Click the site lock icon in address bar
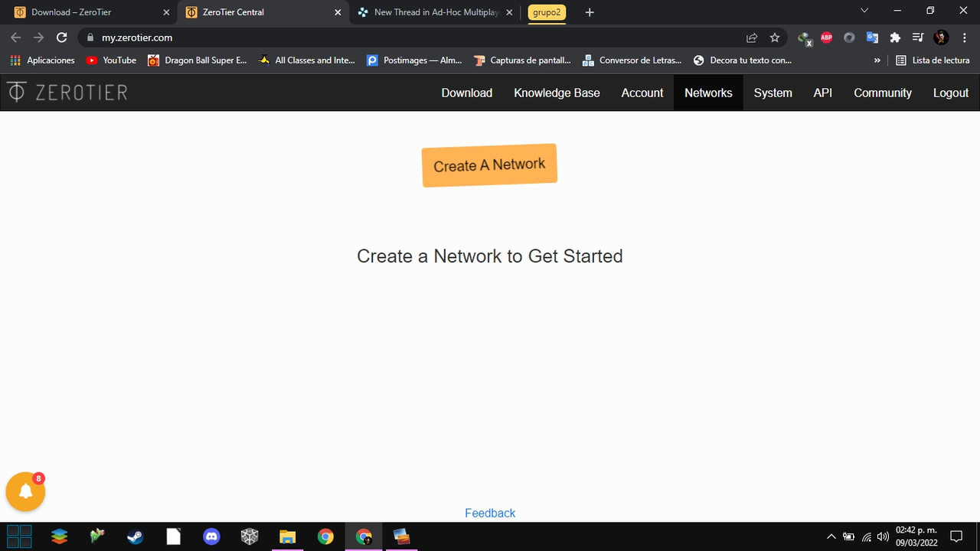Screen dimensions: 980x551 pos(90,37)
